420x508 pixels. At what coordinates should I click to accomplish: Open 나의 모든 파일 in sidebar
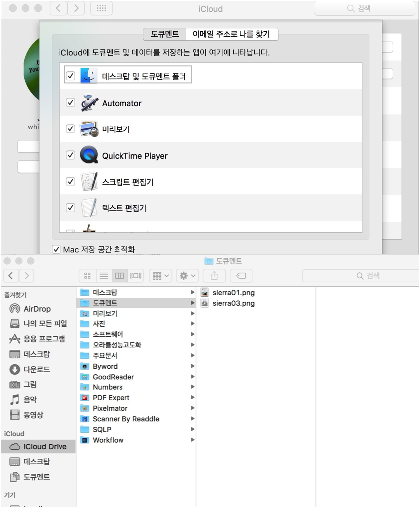(39, 323)
